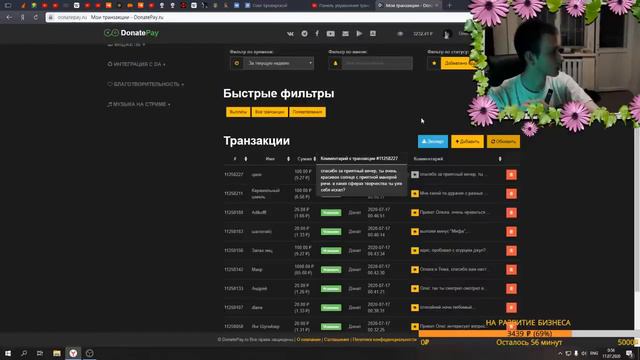Click the Обновить refresh button
640x360 pixels.
(503, 141)
